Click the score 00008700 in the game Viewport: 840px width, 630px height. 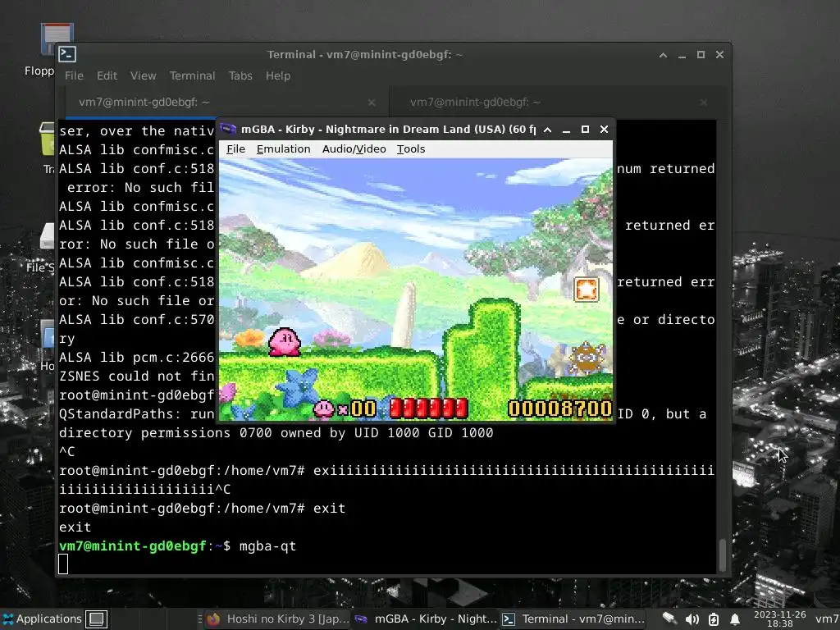(559, 409)
